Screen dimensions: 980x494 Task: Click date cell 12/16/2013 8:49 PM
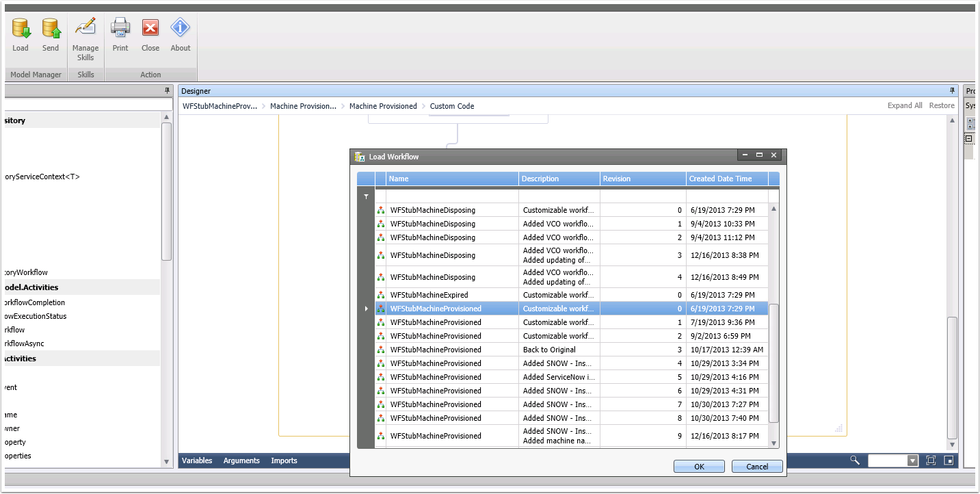pos(727,277)
